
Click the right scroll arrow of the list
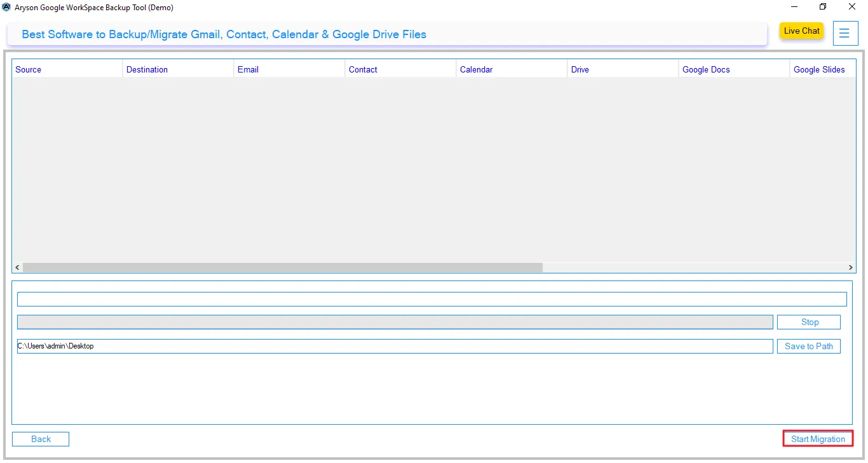coord(851,267)
